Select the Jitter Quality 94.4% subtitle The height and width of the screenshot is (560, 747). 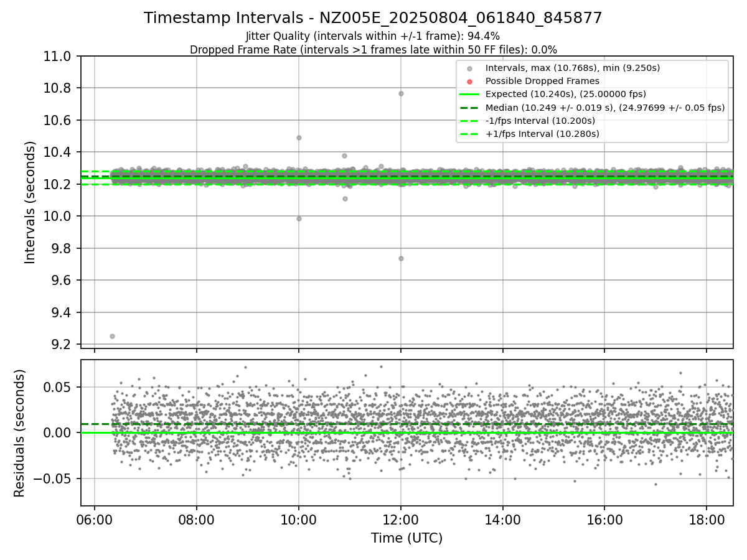pos(373,36)
